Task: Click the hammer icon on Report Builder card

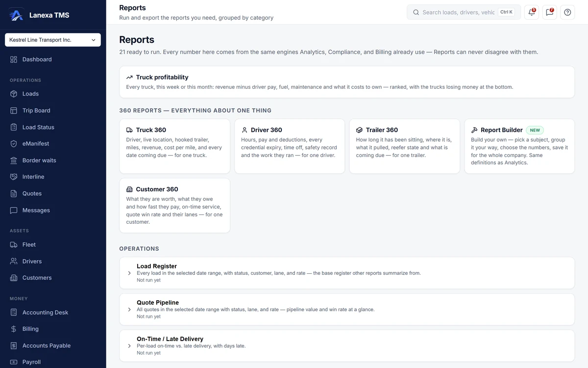Action: [x=474, y=130]
